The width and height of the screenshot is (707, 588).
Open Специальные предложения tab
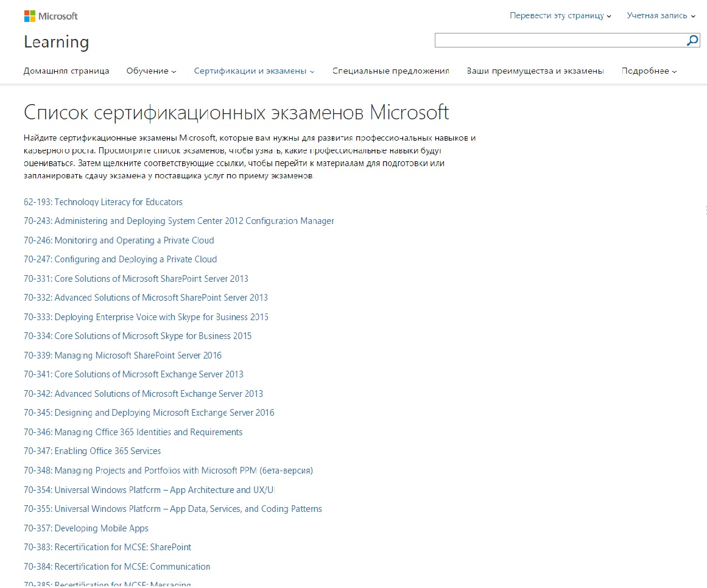click(390, 71)
